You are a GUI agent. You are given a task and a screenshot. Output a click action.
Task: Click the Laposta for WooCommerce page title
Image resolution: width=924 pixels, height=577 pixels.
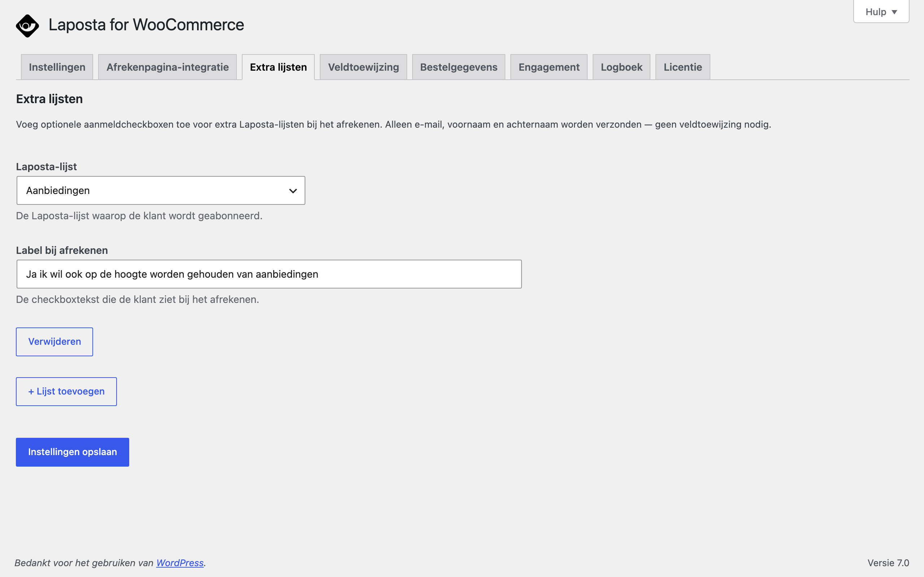pos(146,25)
